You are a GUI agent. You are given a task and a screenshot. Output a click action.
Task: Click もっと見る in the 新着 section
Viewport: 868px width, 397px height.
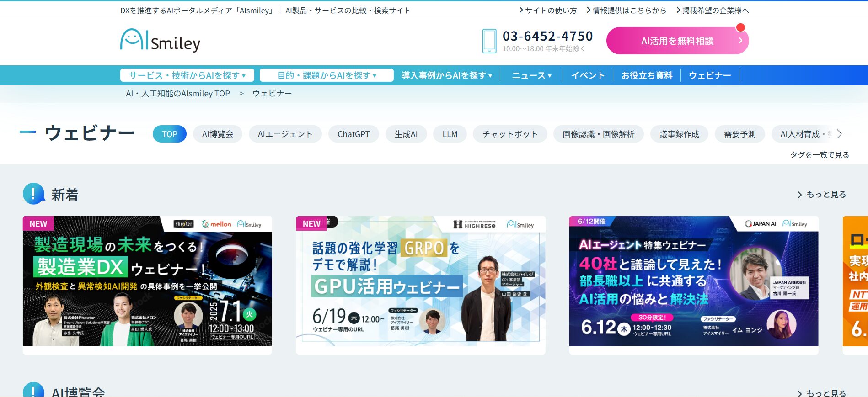(x=822, y=195)
